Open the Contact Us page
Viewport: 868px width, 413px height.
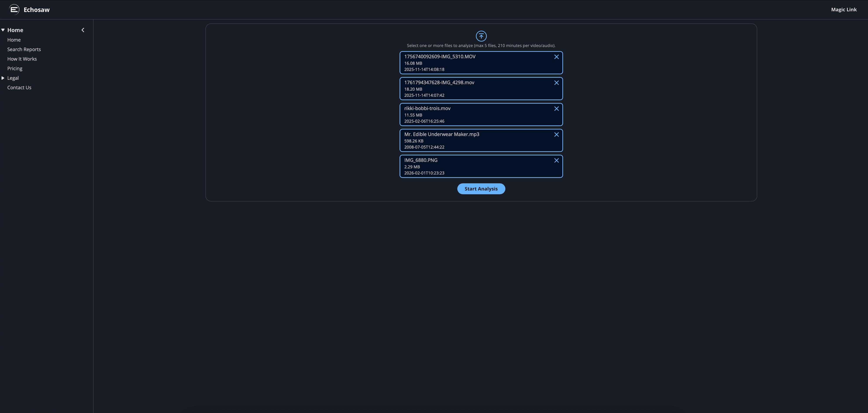click(19, 87)
